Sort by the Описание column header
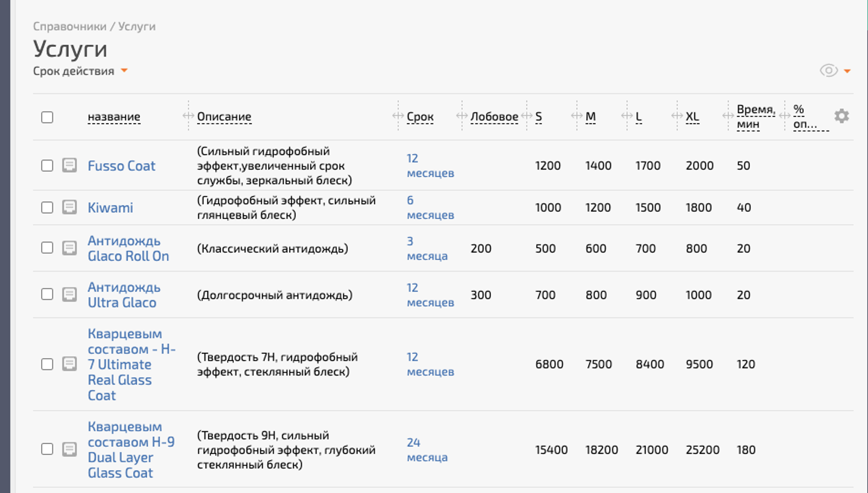The width and height of the screenshot is (868, 493). [224, 117]
